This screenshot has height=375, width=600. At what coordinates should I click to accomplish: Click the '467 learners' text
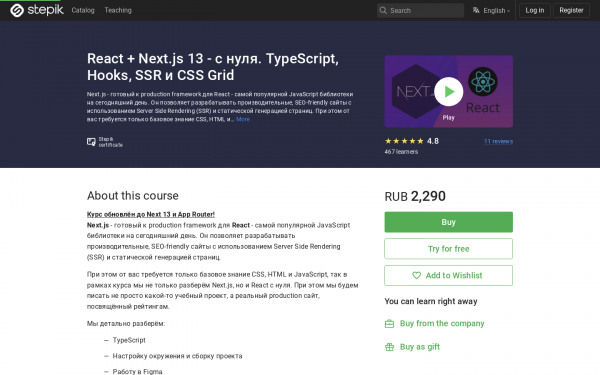(x=401, y=152)
